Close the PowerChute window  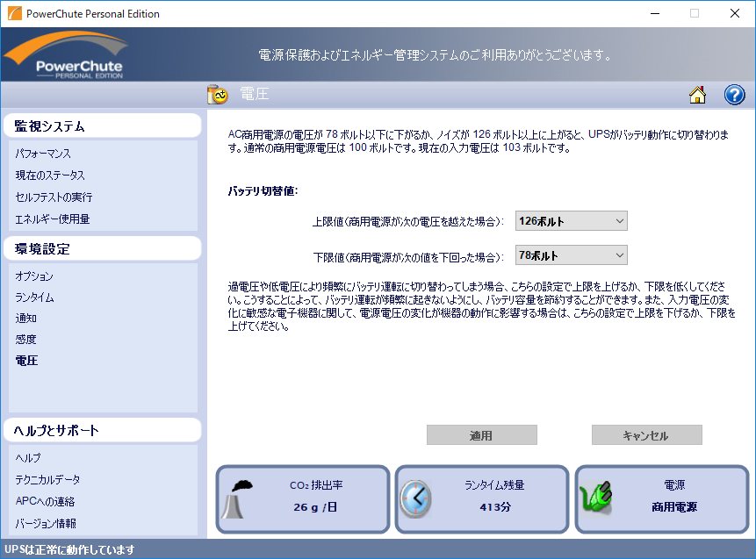(x=735, y=13)
